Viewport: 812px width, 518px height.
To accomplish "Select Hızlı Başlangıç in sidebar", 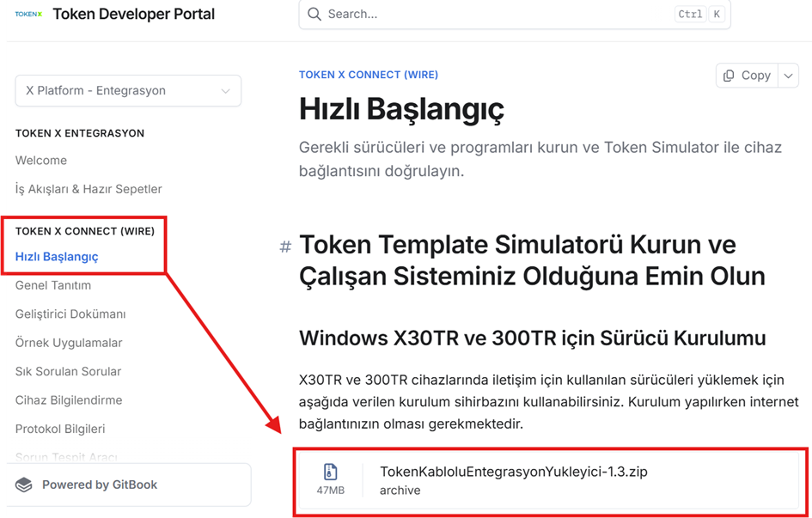I will 57,257.
